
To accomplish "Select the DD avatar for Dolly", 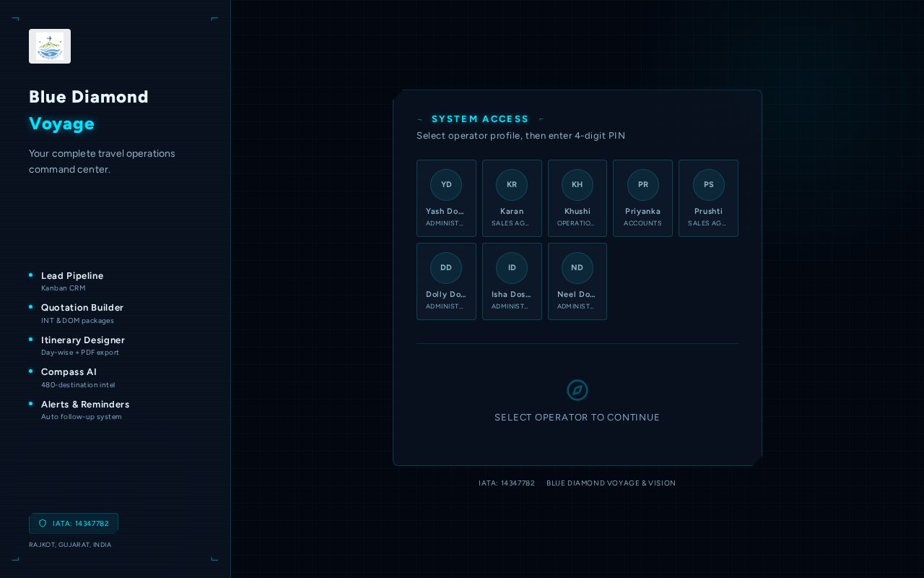I will click(x=446, y=268).
